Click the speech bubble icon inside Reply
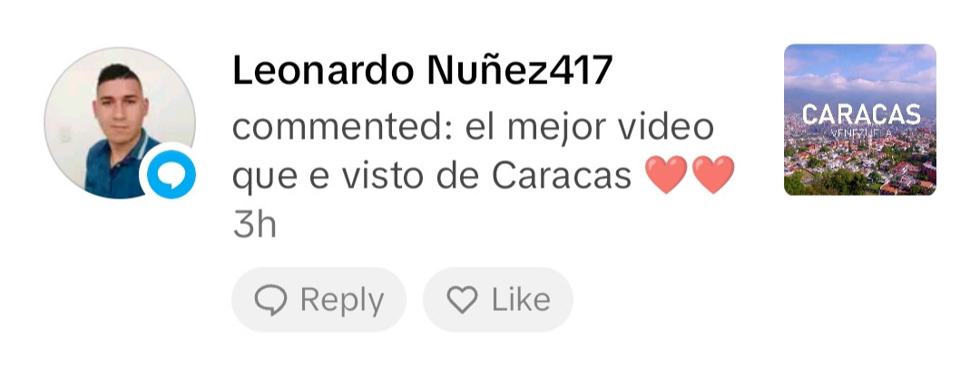980x377 pixels. coord(270,300)
